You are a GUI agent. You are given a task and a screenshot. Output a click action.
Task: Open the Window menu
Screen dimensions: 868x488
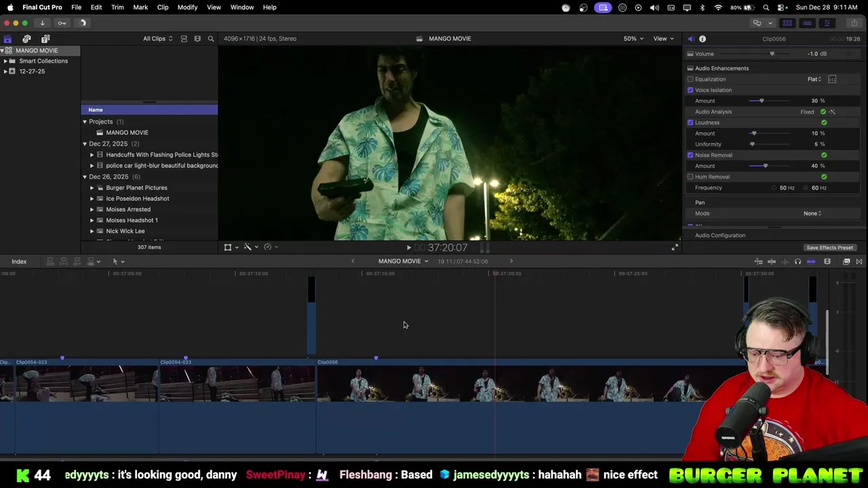[x=242, y=7]
